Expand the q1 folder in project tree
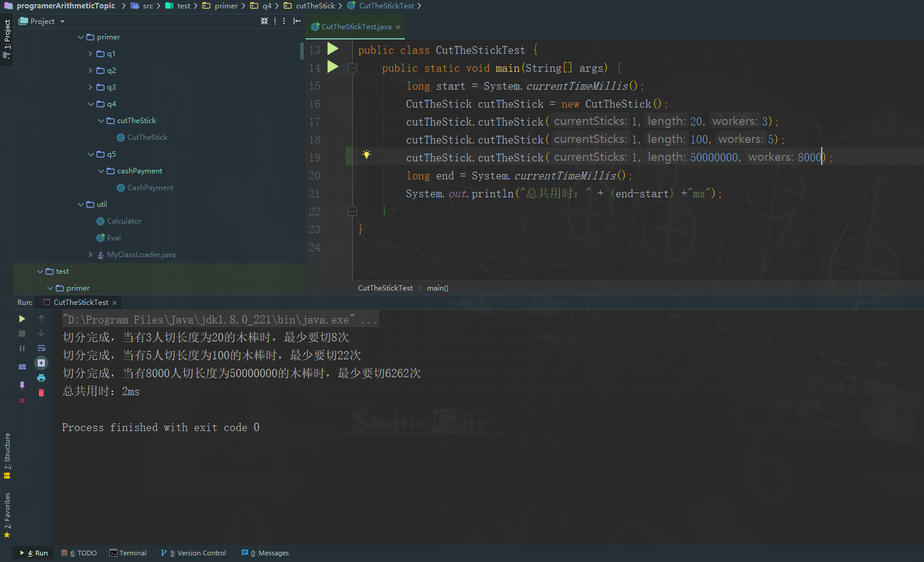Image resolution: width=924 pixels, height=562 pixels. [90, 54]
